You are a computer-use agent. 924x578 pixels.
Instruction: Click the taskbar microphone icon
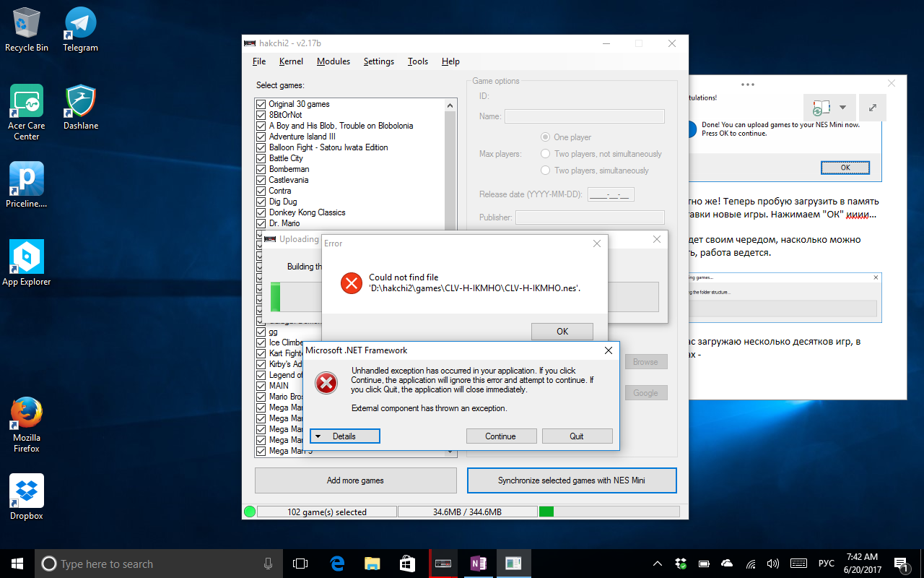268,564
